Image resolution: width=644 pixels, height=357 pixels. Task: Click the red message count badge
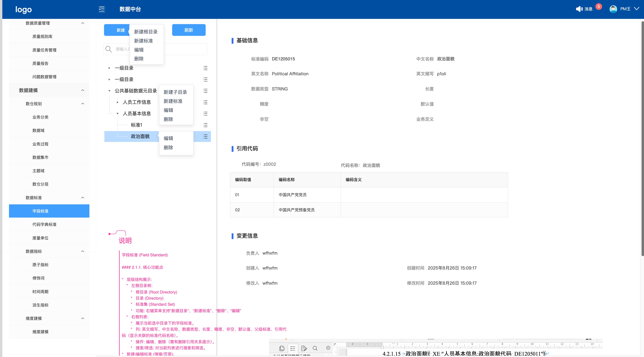598,6
